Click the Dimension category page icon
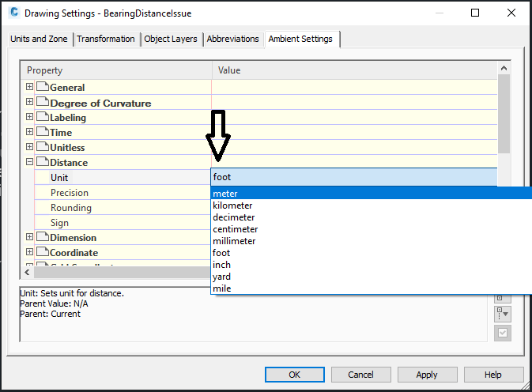 pos(42,237)
